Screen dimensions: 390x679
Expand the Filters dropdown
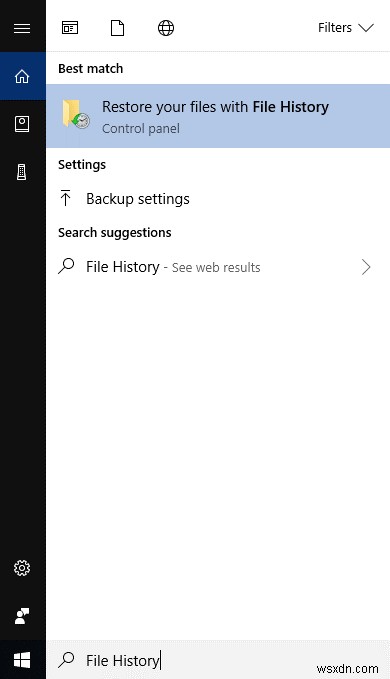[345, 28]
